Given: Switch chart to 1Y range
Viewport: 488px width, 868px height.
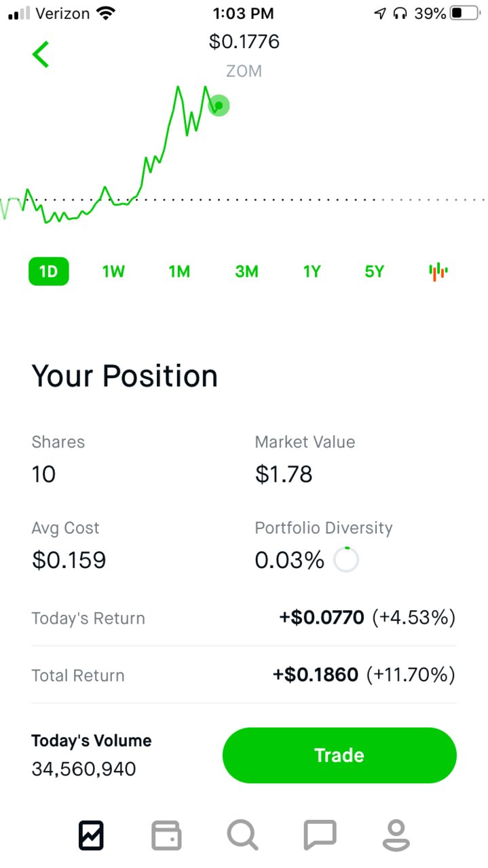Looking at the screenshot, I should (x=312, y=271).
